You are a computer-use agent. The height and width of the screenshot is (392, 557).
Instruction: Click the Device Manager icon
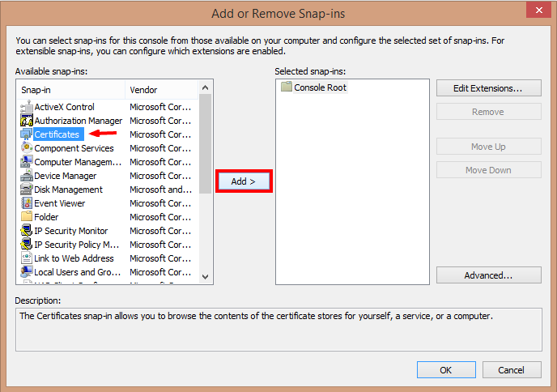point(27,176)
